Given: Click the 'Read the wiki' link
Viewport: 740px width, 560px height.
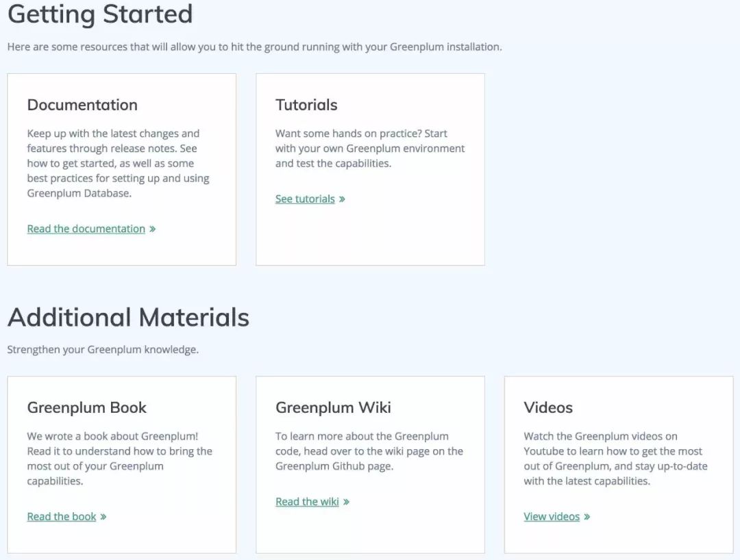Looking at the screenshot, I should (307, 502).
